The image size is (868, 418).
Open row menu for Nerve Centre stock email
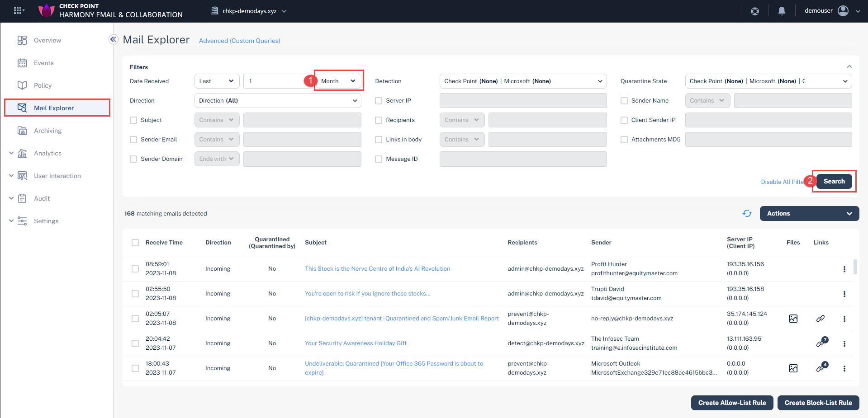[844, 269]
